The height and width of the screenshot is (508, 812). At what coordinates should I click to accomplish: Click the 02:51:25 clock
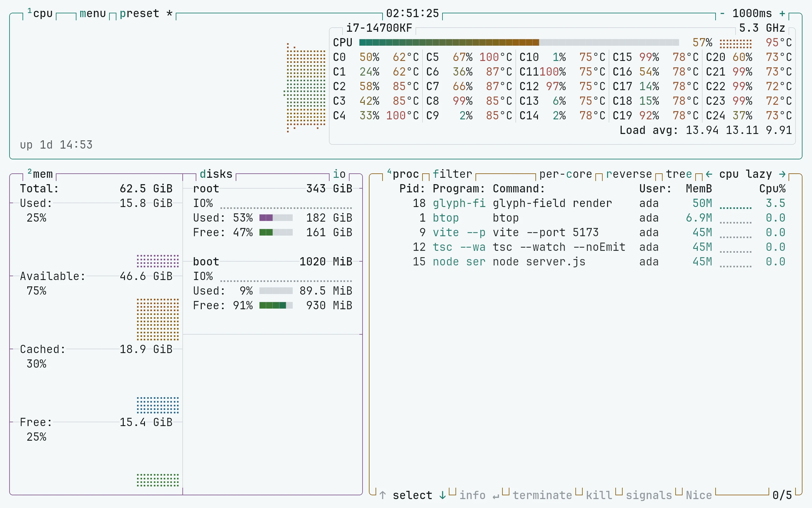(x=413, y=13)
